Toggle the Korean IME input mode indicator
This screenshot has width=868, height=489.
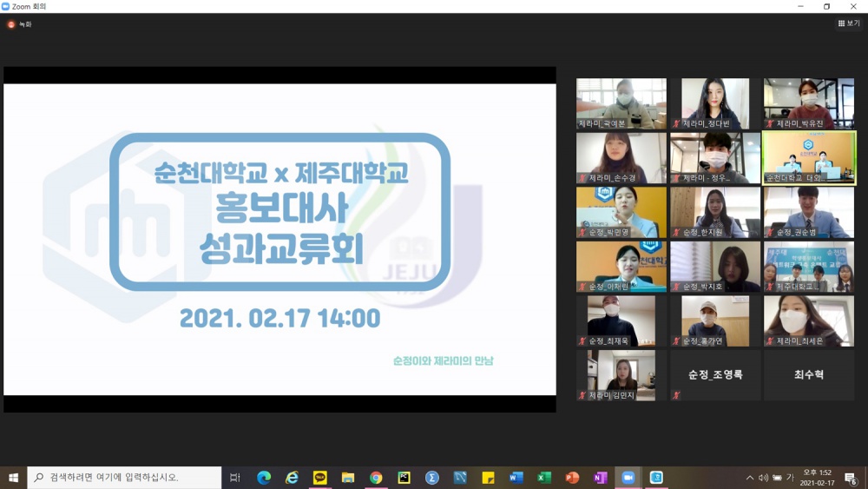(790, 478)
